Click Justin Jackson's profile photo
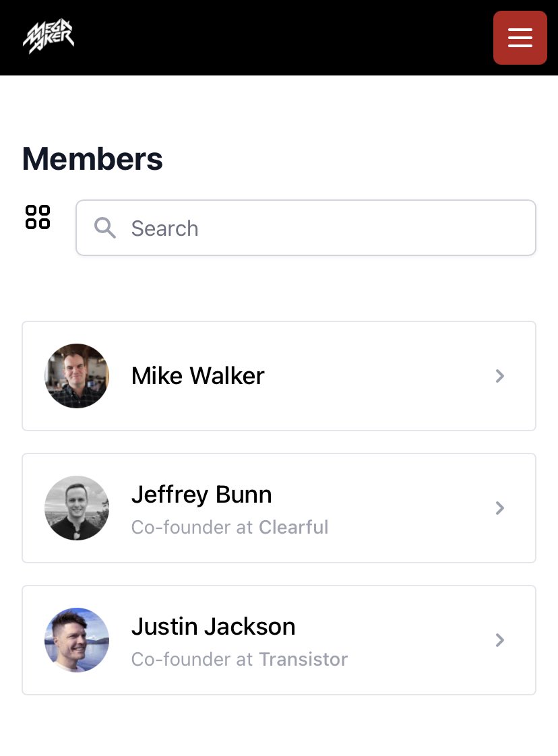 [x=77, y=640]
